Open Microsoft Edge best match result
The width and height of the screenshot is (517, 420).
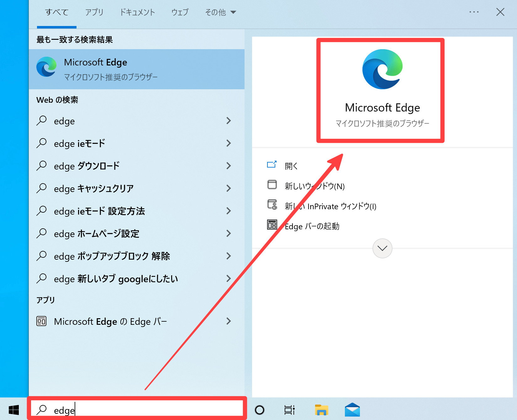point(136,69)
